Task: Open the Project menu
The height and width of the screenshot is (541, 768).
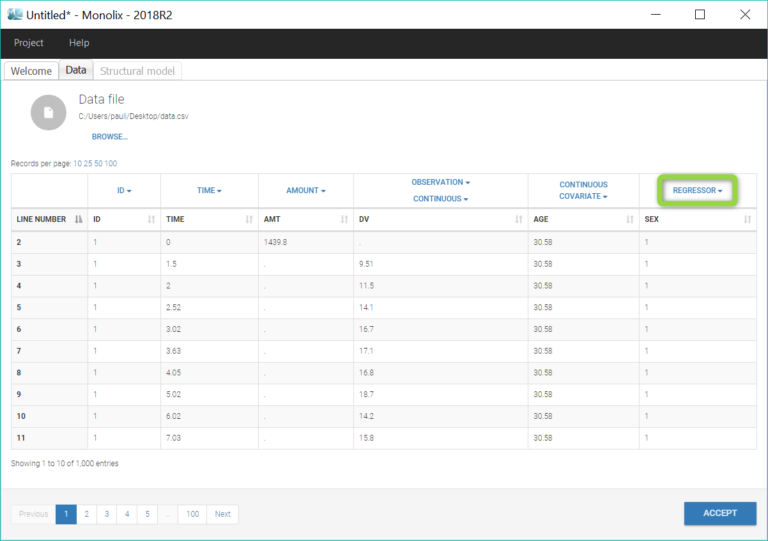Action: 29,43
